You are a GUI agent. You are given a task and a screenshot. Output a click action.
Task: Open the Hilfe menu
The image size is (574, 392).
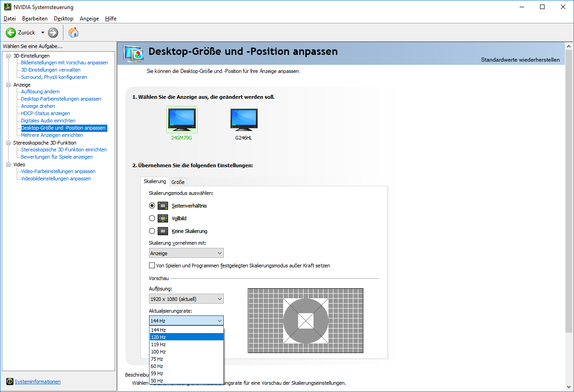coord(111,19)
